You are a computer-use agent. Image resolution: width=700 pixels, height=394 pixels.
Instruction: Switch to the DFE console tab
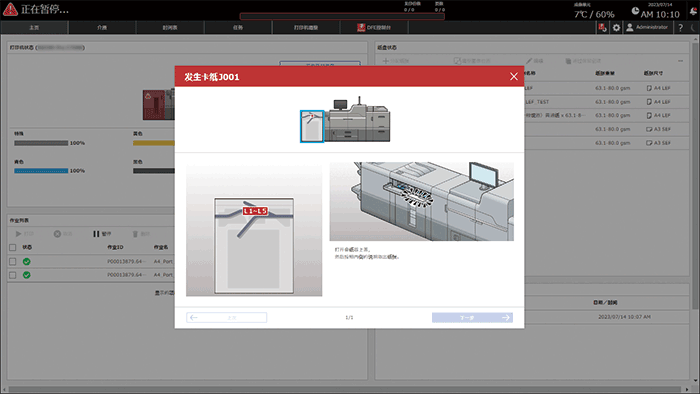point(374,28)
